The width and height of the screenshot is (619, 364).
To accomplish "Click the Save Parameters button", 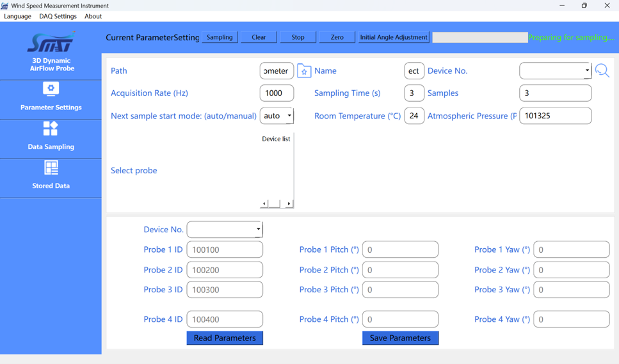I will pyautogui.click(x=400, y=338).
